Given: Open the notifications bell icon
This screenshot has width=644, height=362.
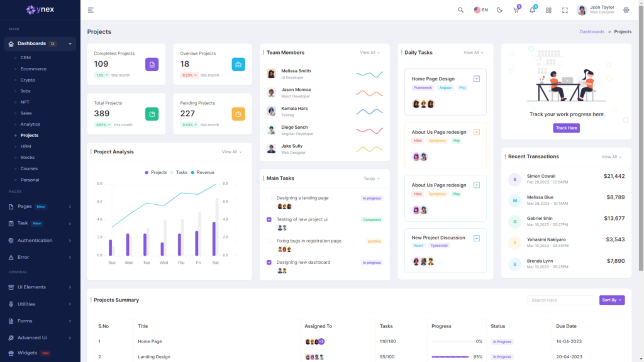Looking at the screenshot, I should [533, 10].
